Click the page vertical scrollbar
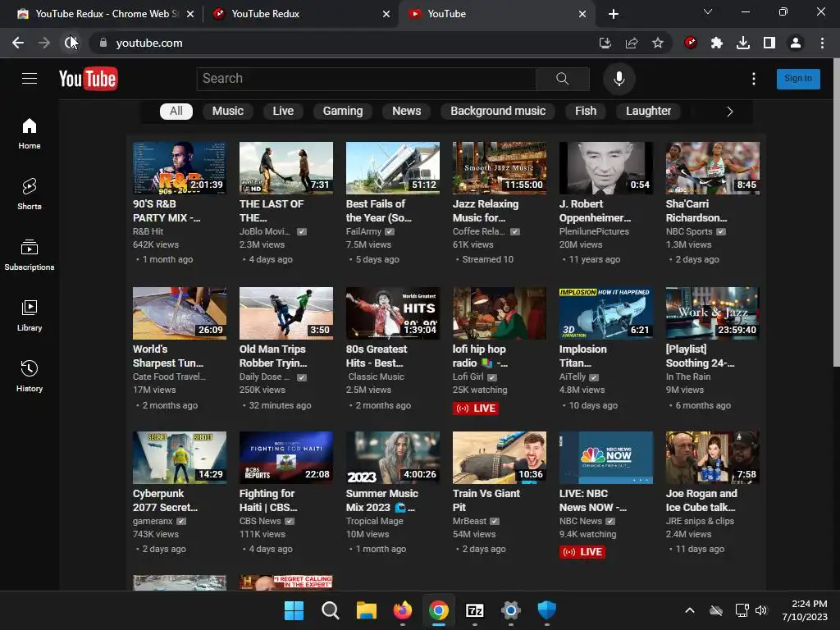The width and height of the screenshot is (840, 630). [x=836, y=213]
